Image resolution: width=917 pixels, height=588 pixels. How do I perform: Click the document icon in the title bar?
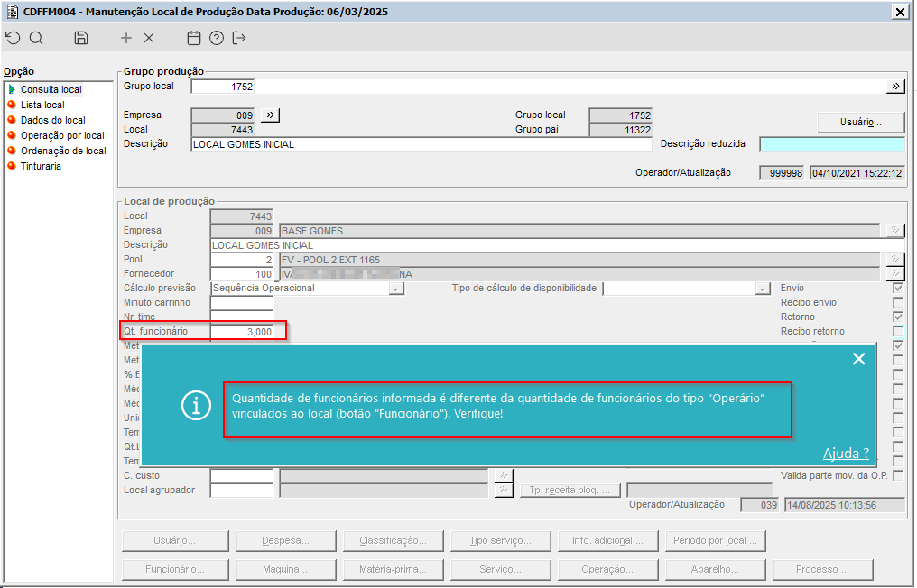[12, 11]
